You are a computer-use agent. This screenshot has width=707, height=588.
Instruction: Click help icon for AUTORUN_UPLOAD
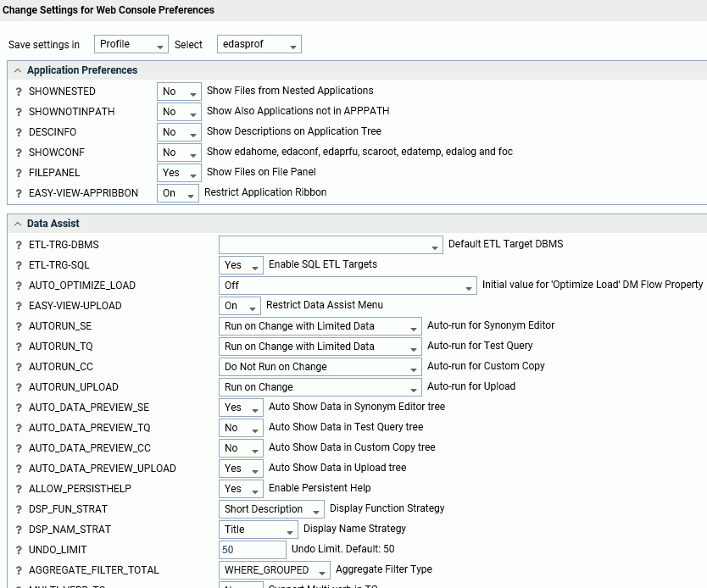(19, 387)
